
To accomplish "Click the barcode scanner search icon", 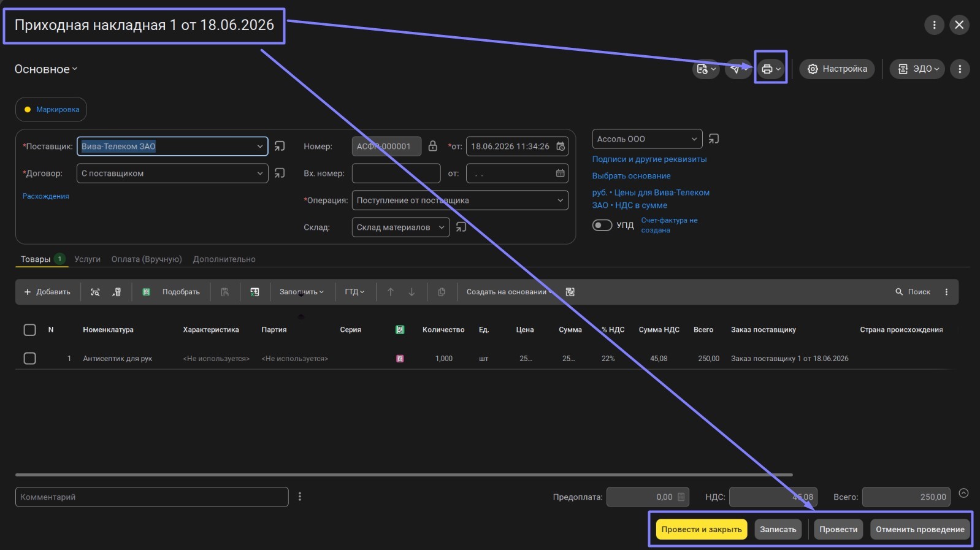I will [x=95, y=292].
